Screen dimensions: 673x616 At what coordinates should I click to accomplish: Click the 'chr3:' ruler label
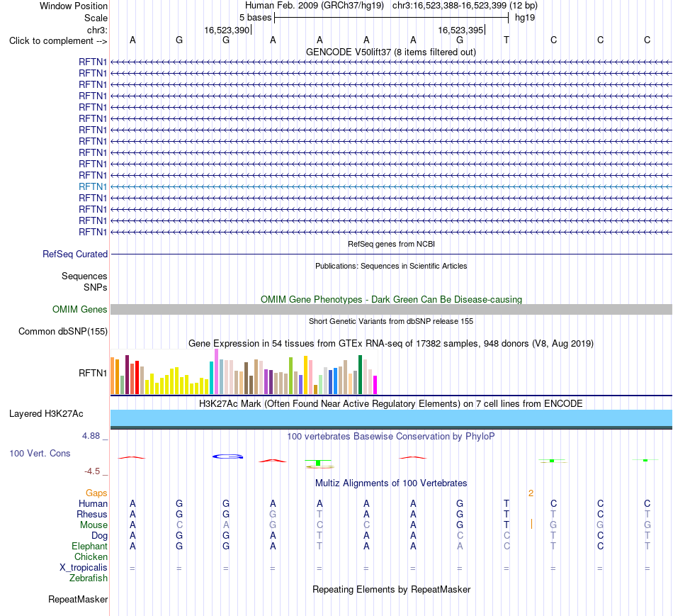pyautogui.click(x=97, y=30)
